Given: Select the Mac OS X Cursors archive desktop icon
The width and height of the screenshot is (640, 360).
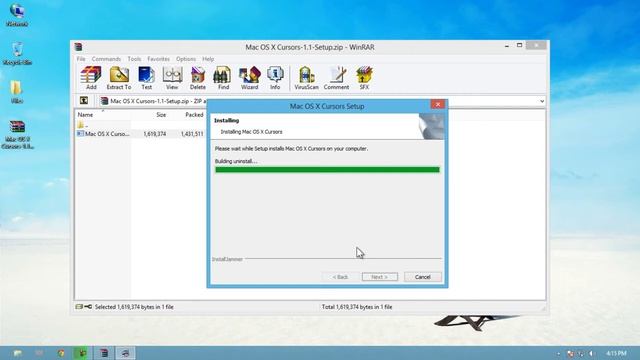Looking at the screenshot, I should click(17, 135).
